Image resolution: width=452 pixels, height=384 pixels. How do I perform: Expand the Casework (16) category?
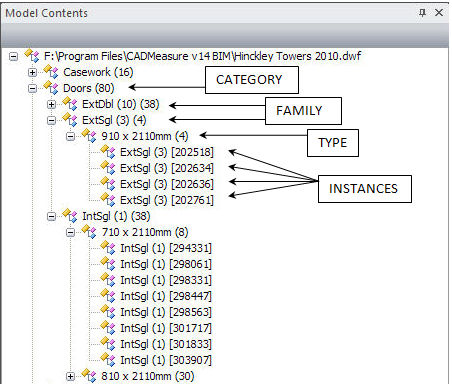[32, 72]
